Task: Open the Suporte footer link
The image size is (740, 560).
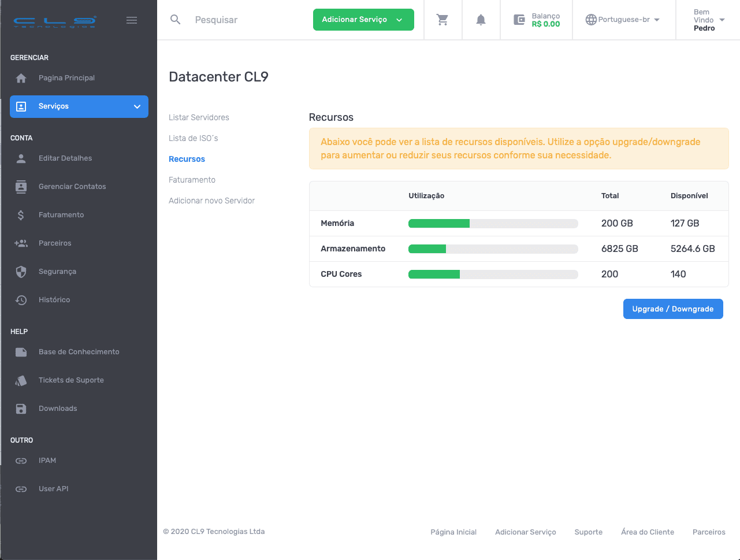Action: (x=588, y=532)
